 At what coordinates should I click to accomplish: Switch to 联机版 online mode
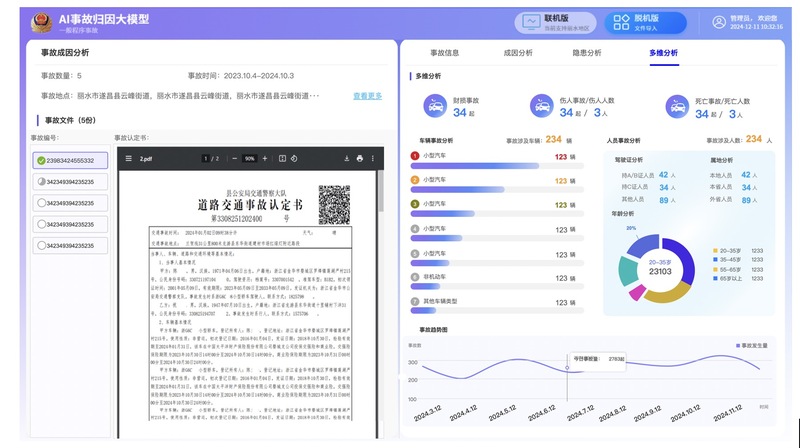[x=555, y=23]
